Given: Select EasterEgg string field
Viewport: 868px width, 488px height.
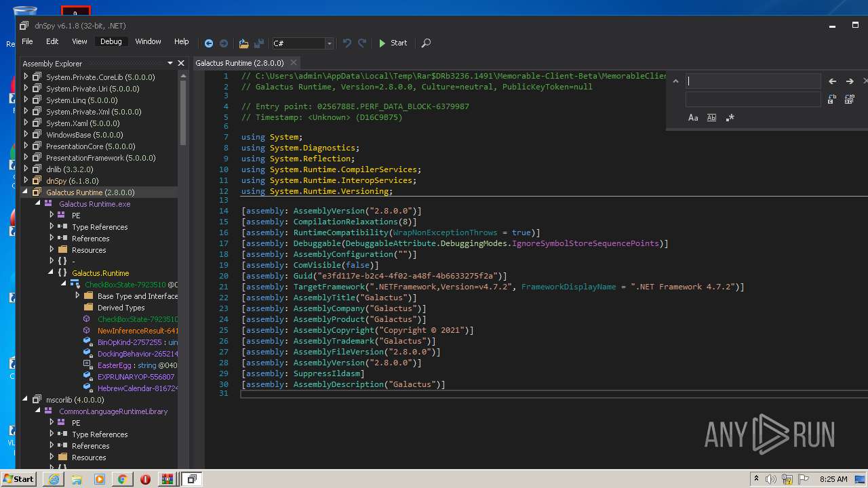Looking at the screenshot, I should coord(138,365).
